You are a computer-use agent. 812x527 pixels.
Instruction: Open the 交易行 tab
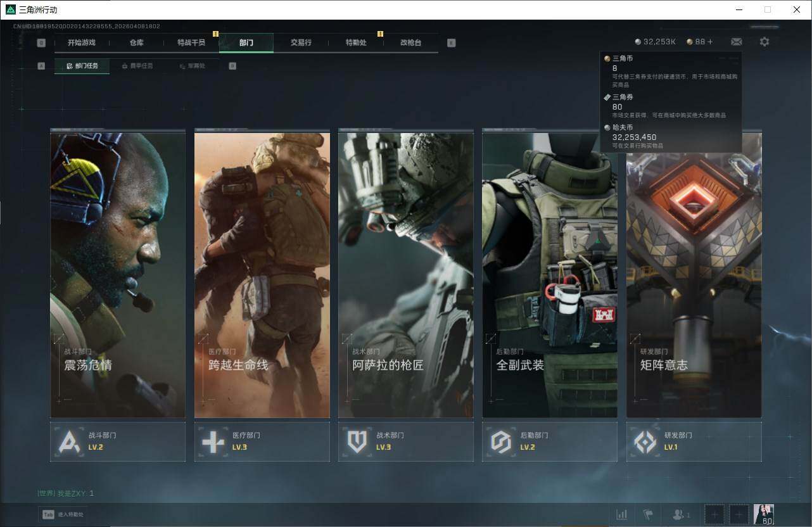click(x=301, y=42)
